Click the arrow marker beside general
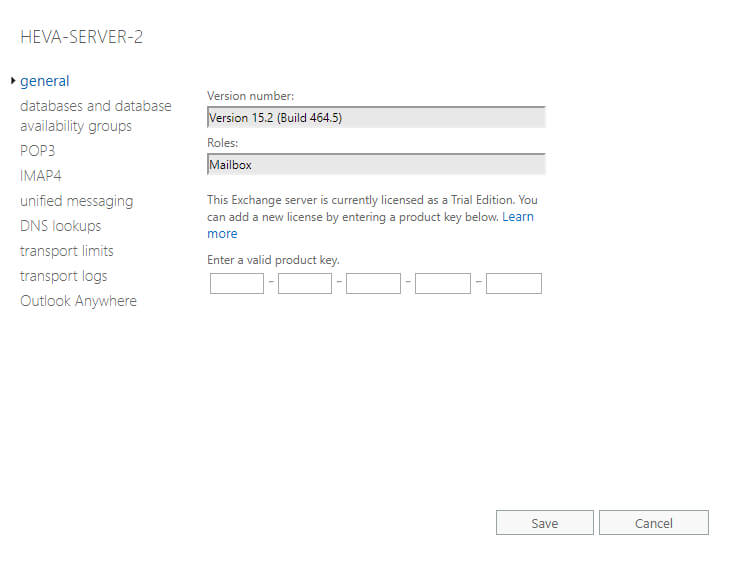The height and width of the screenshot is (568, 741). tap(13, 81)
